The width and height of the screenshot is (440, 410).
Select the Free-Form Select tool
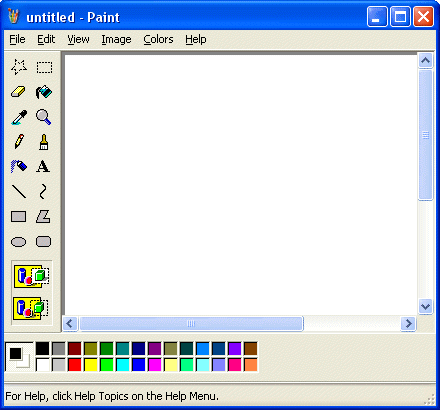click(19, 67)
